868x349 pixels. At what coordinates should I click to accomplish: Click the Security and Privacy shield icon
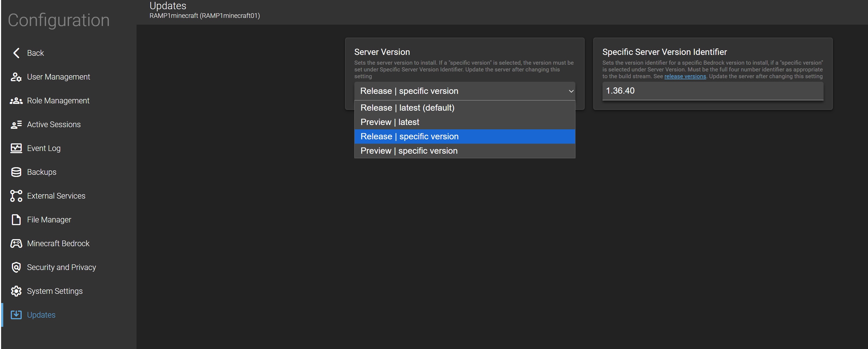point(16,267)
